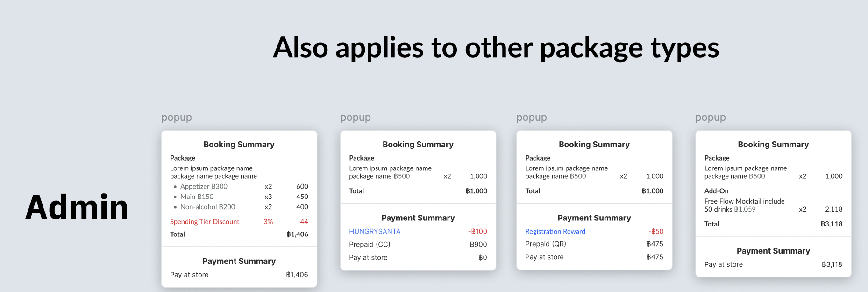This screenshot has height=292, width=868.
Task: Click the Non-alcohol ฿200 list item
Action: [207, 207]
